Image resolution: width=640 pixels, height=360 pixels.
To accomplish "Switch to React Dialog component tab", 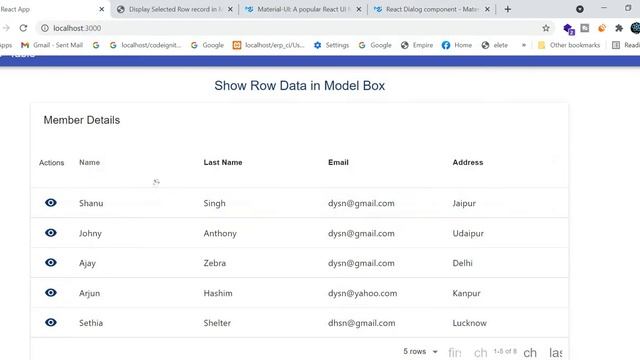I will (431, 9).
